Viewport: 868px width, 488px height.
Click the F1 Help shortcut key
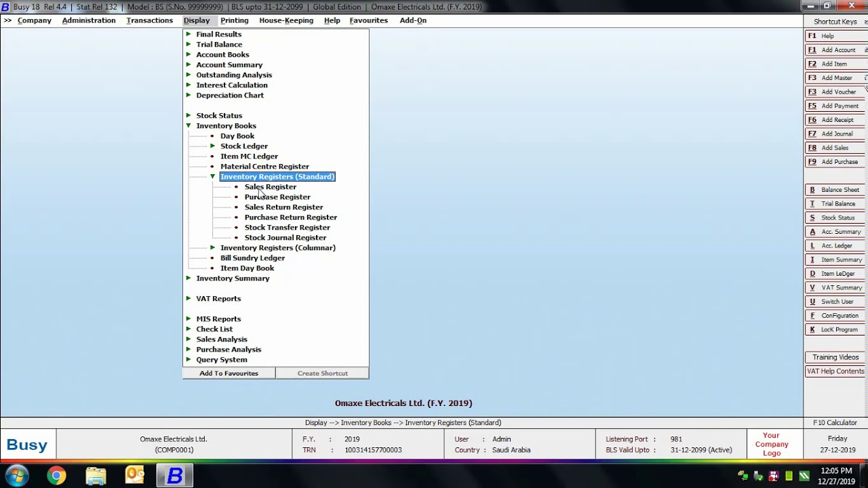tap(835, 36)
